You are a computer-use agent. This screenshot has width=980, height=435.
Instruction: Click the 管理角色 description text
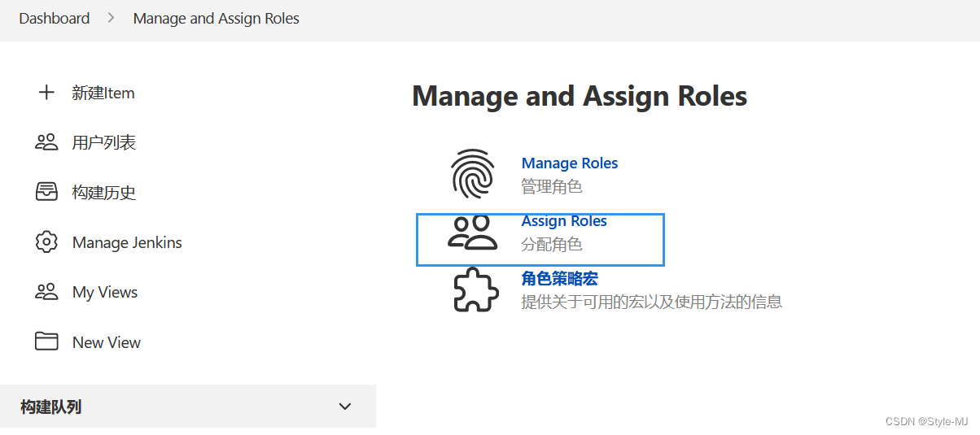tap(552, 186)
